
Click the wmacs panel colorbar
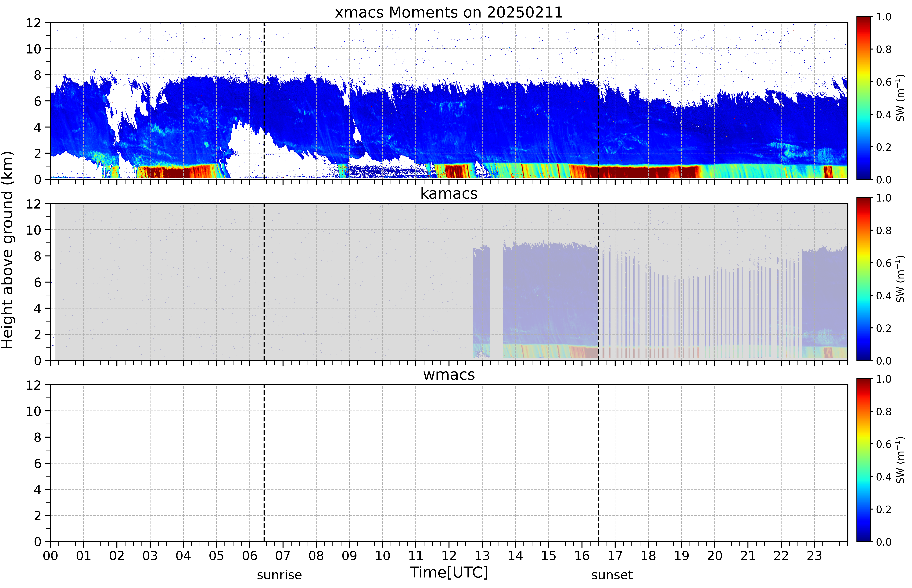(x=863, y=460)
